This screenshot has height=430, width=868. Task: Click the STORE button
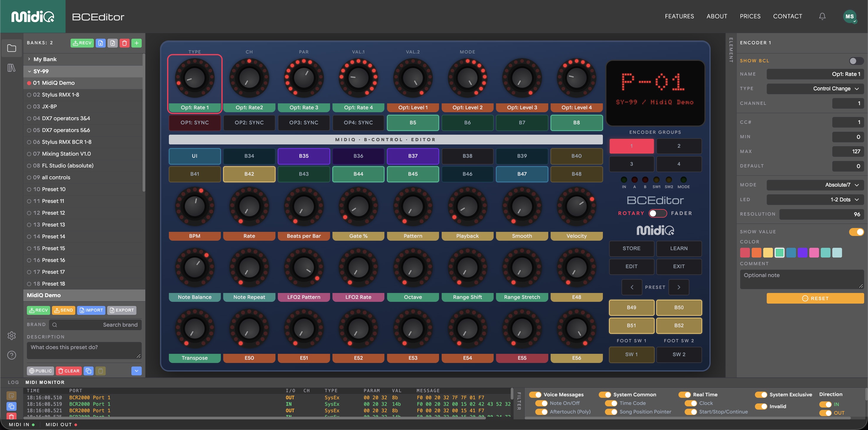point(632,248)
